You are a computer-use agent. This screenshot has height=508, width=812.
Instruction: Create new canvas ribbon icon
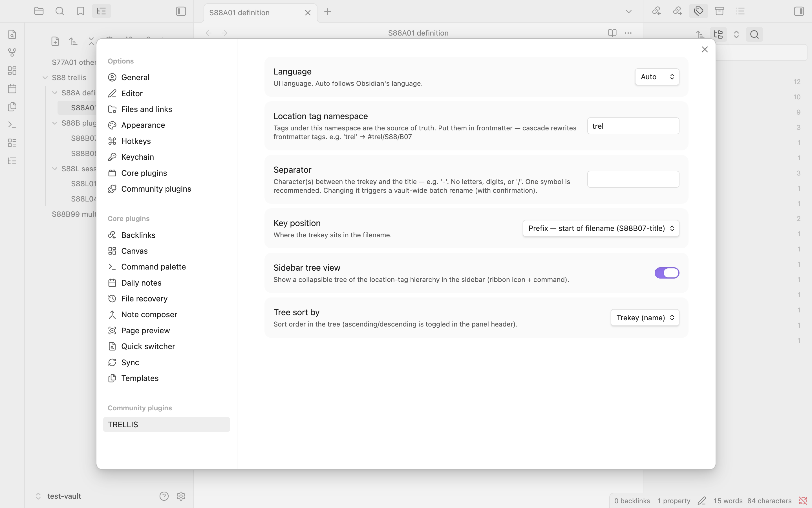click(12, 71)
